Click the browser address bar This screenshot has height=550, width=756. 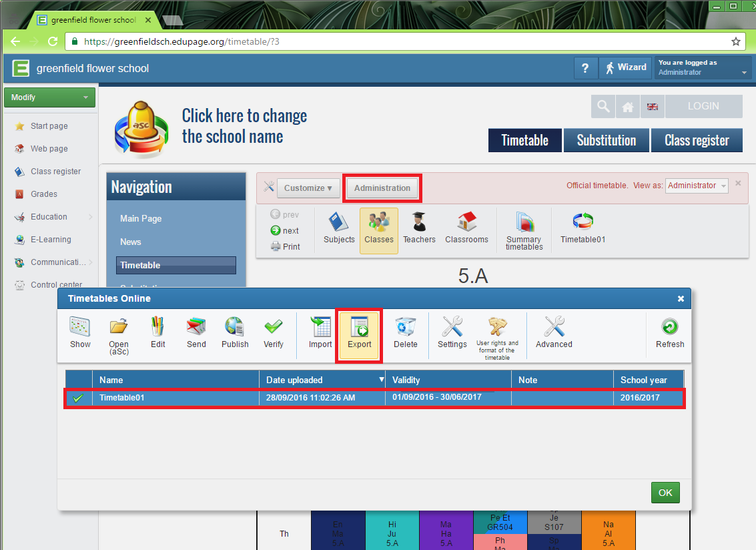405,41
